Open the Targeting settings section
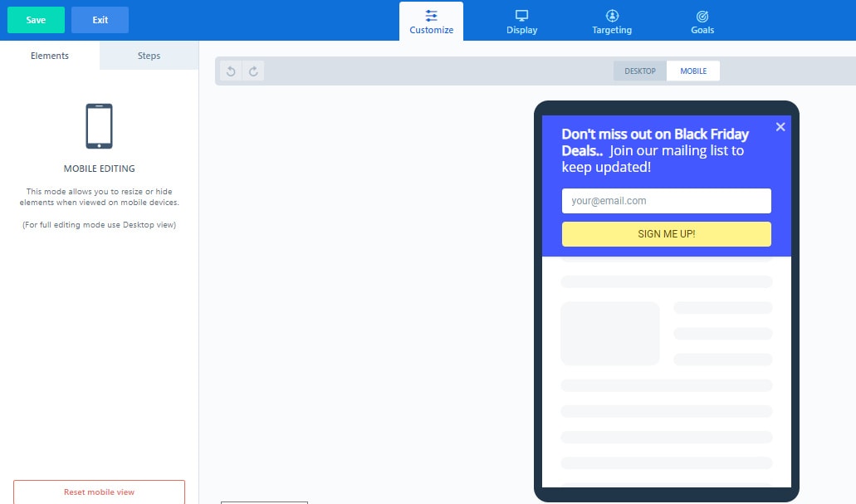The width and height of the screenshot is (856, 504). [x=611, y=21]
